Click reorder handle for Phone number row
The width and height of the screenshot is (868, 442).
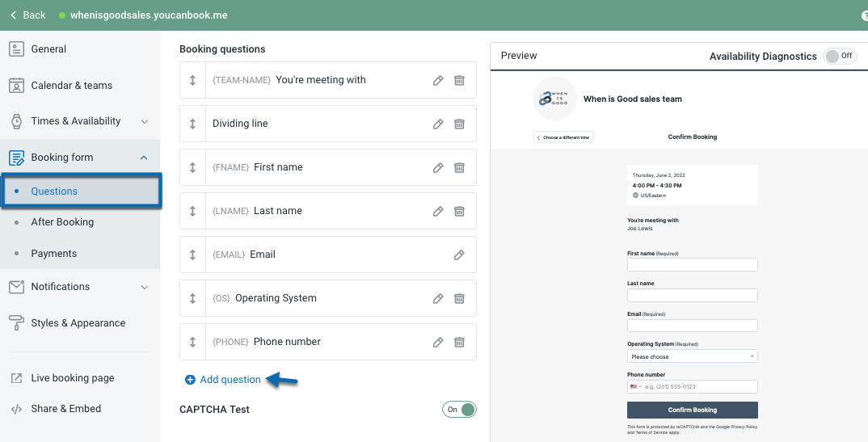pos(192,343)
